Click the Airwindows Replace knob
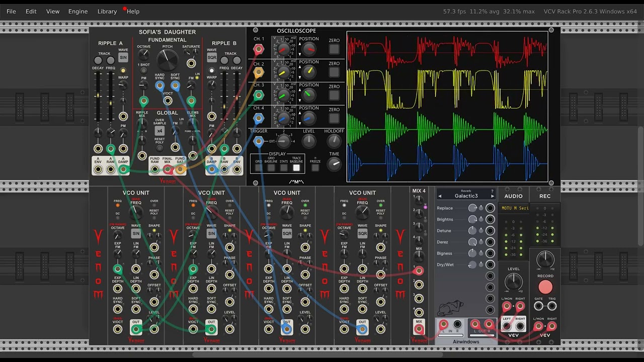This screenshot has height=362, width=644. (472, 208)
